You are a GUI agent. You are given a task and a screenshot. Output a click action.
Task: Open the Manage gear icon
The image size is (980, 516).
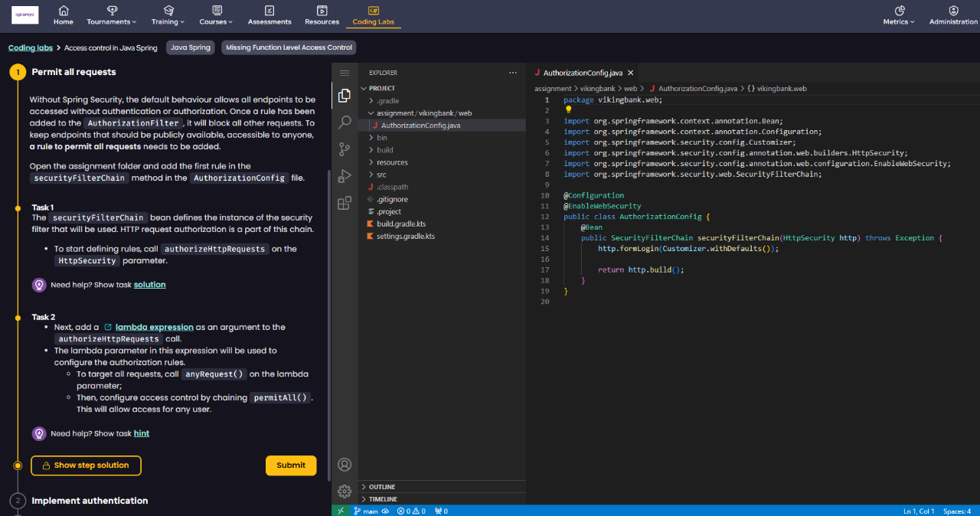(345, 491)
